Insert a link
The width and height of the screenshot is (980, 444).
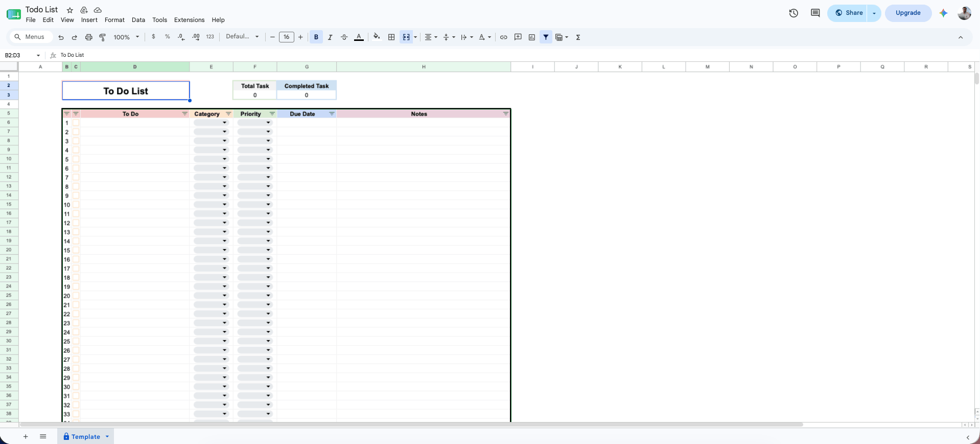(503, 37)
